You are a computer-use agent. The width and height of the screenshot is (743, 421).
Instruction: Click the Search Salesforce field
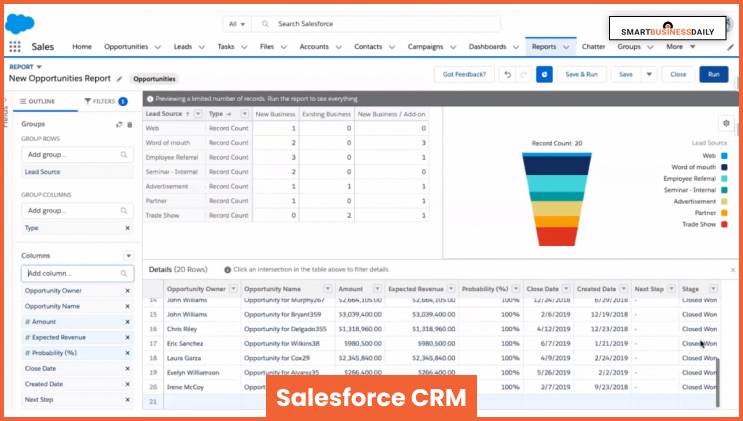376,24
